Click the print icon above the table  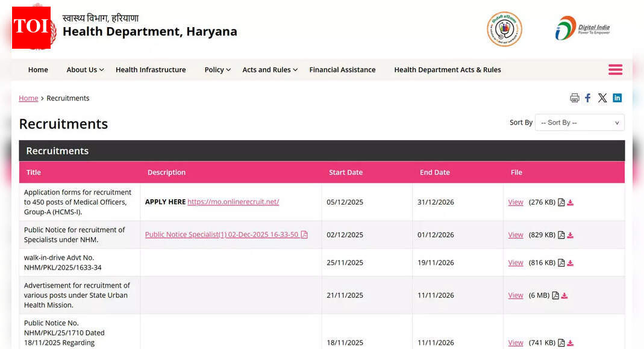click(574, 97)
